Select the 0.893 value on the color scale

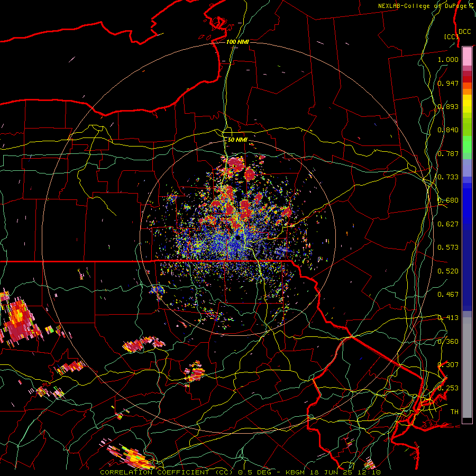pyautogui.click(x=448, y=106)
